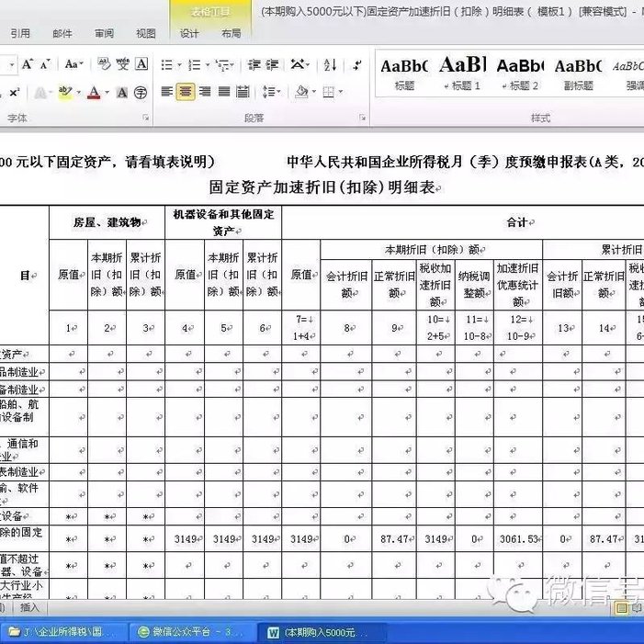
Task: Align text left in paragraph group
Action: (x=167, y=92)
